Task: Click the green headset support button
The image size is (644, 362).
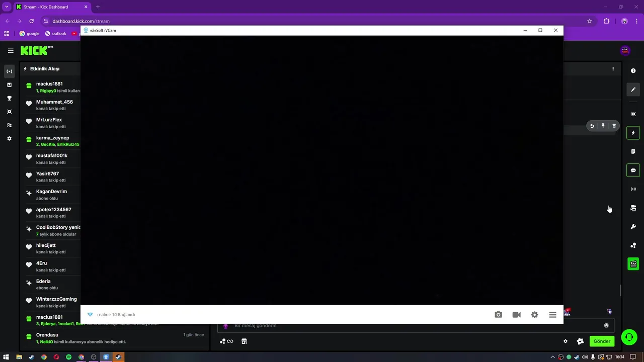Action: coord(629,337)
